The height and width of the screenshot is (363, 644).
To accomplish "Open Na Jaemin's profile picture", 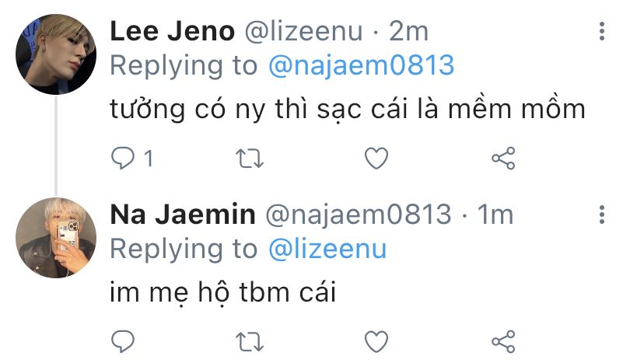I will [56, 238].
